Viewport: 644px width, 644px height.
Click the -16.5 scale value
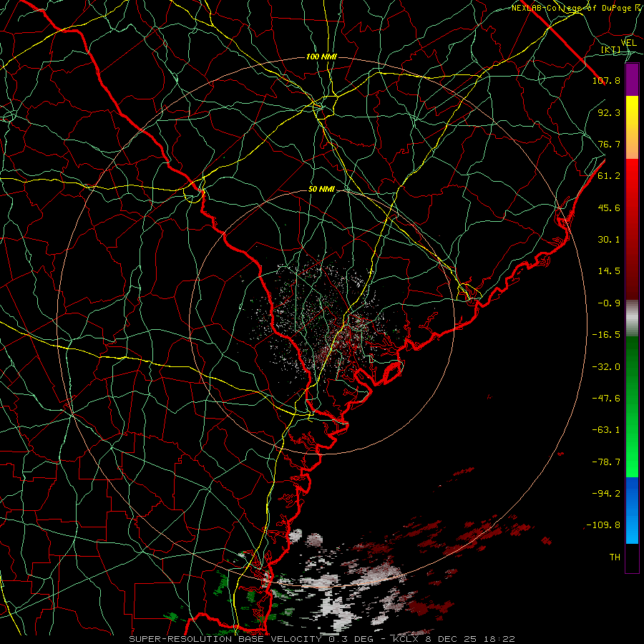click(x=606, y=335)
